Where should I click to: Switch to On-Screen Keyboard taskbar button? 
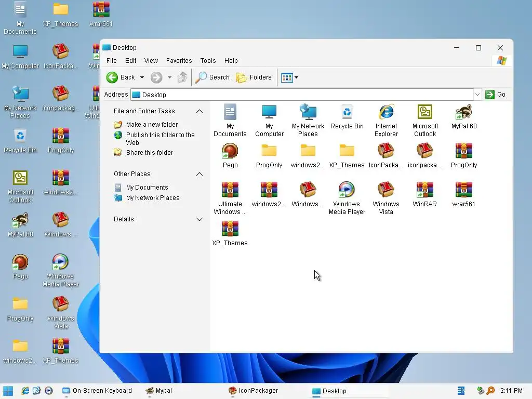click(x=98, y=391)
